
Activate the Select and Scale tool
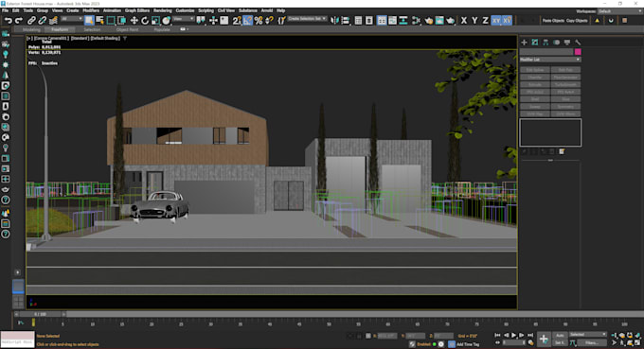pyautogui.click(x=155, y=21)
